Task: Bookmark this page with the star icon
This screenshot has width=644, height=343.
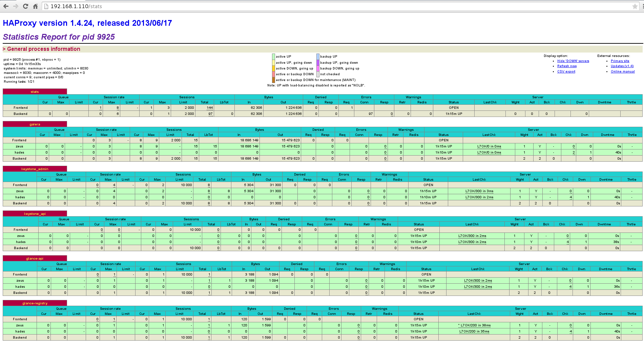Action: coord(635,6)
